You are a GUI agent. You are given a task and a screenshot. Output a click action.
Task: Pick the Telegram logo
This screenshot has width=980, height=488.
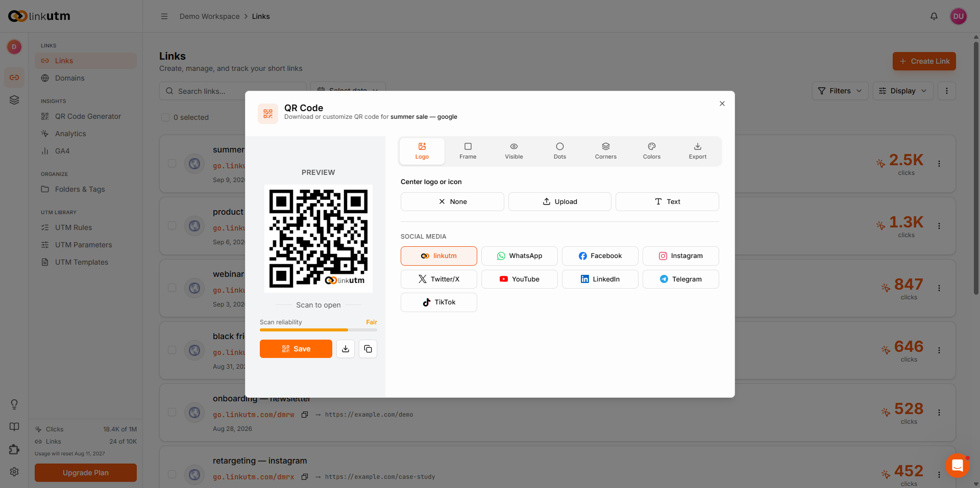(x=681, y=279)
